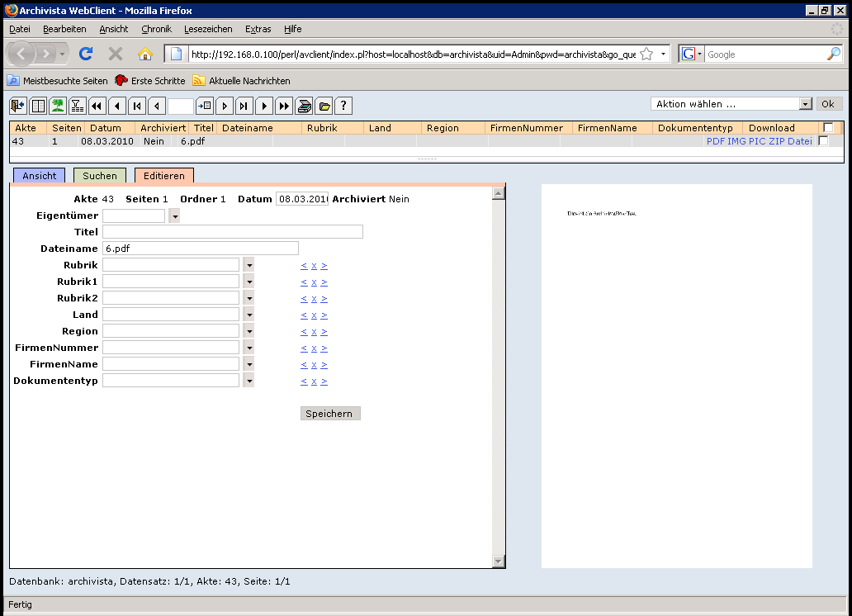Expand the Rubrik1 dropdown arrow
Screen dimensions: 852x616
click(x=248, y=282)
